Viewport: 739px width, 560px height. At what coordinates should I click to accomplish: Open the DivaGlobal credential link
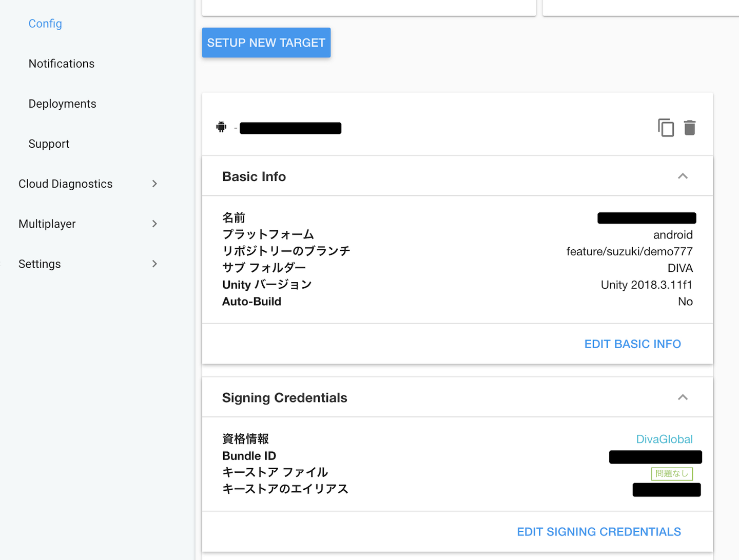click(x=664, y=439)
